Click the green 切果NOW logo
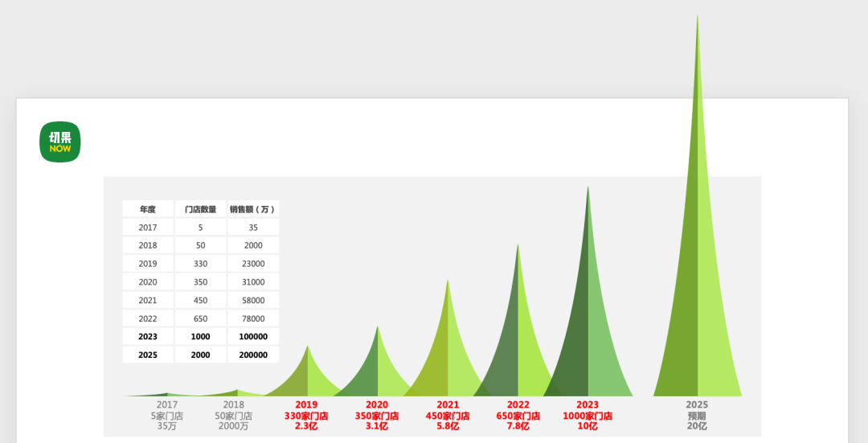The image size is (868, 443). pyautogui.click(x=60, y=142)
